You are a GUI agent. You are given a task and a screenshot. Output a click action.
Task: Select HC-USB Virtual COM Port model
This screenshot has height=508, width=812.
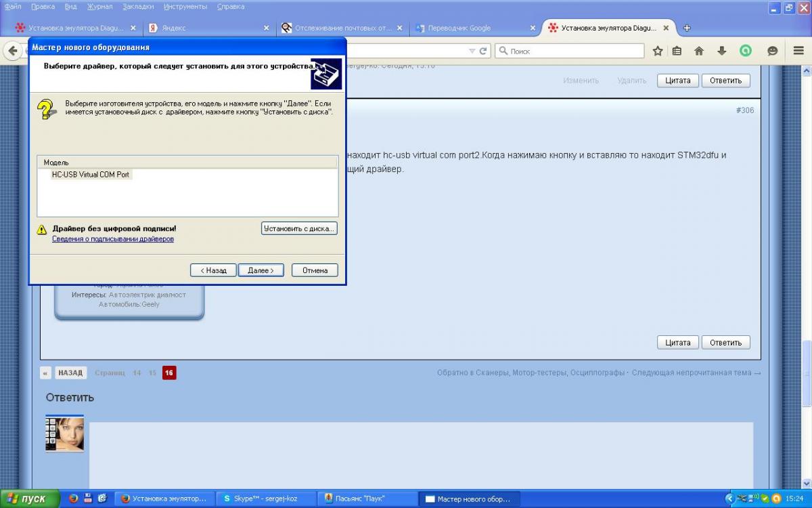[91, 175]
